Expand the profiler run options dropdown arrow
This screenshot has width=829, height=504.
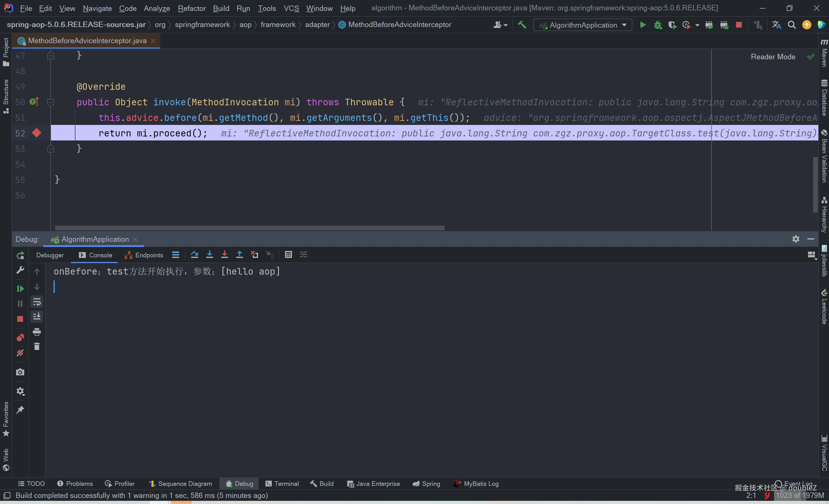[697, 25]
